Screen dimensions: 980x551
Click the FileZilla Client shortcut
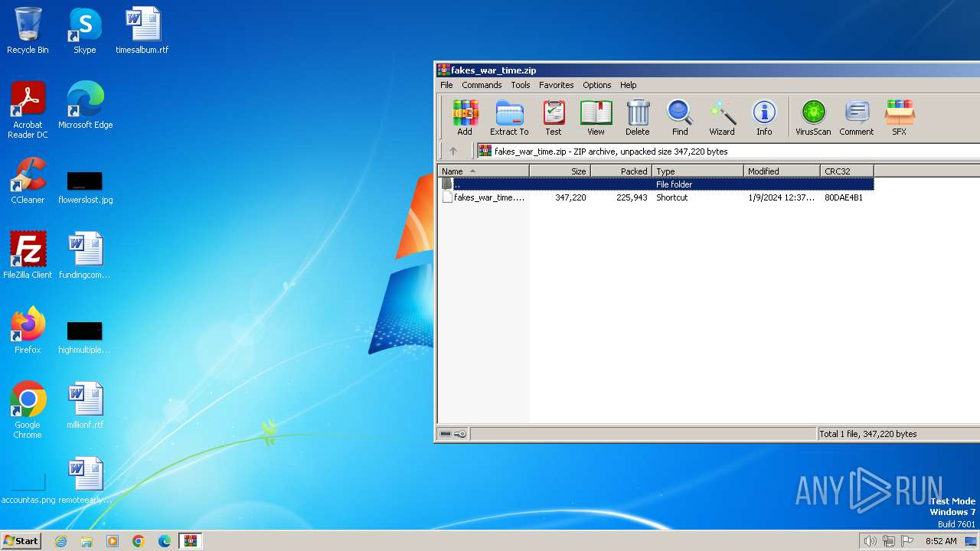28,256
